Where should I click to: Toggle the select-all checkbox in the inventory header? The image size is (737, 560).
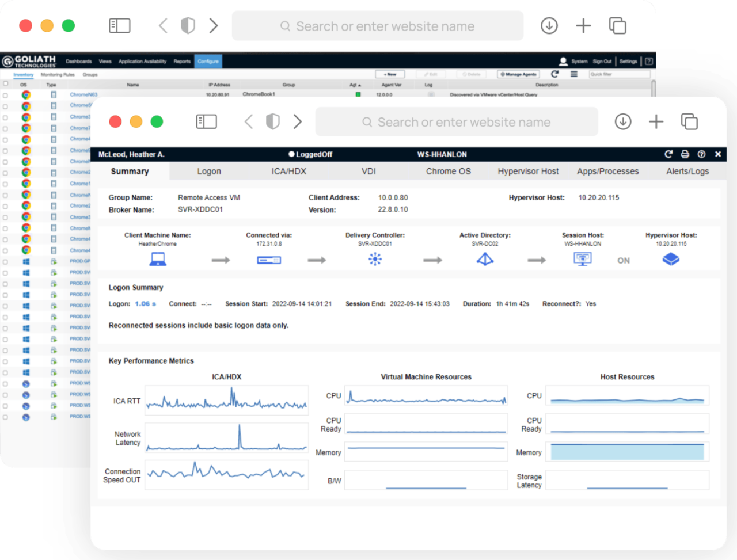pyautogui.click(x=5, y=85)
